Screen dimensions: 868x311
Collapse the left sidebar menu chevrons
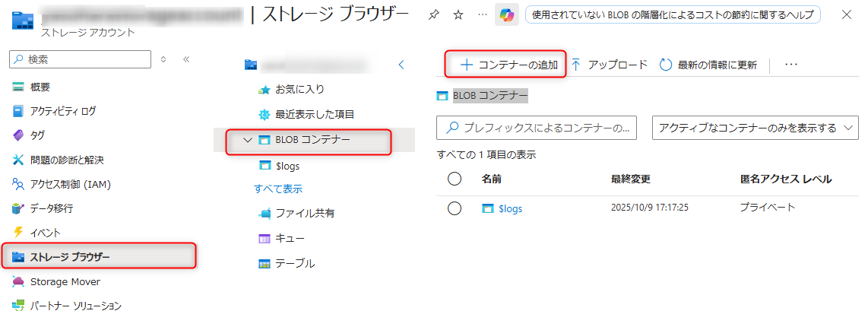pyautogui.click(x=186, y=59)
